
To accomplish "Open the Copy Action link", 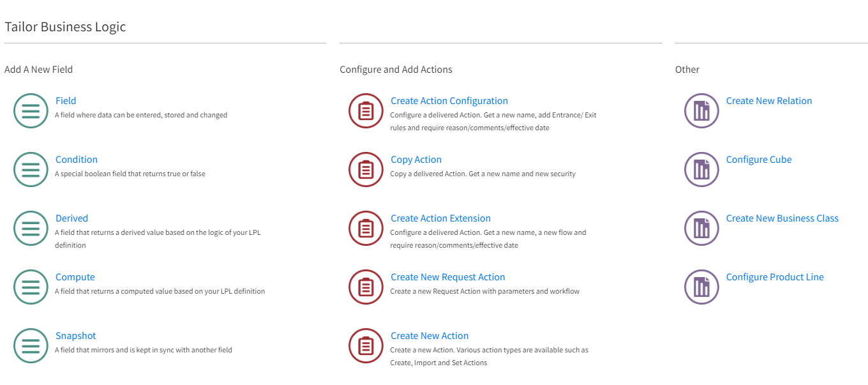I will coord(416,160).
